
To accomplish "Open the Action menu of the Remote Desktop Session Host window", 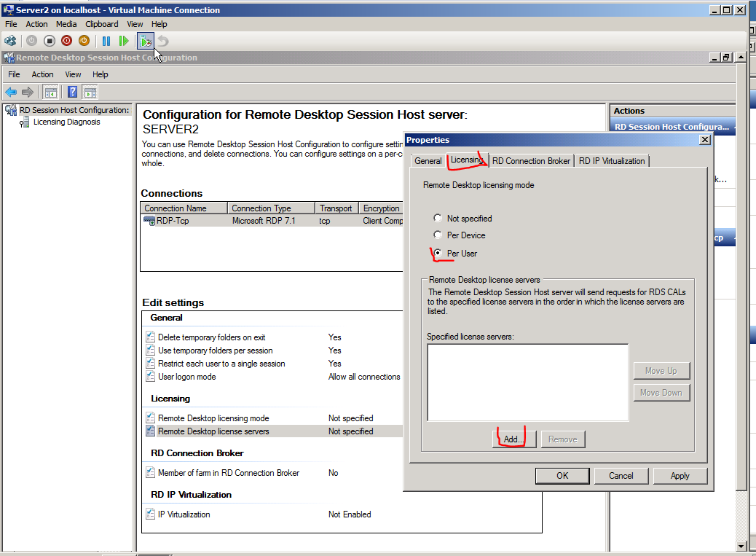I will point(42,74).
